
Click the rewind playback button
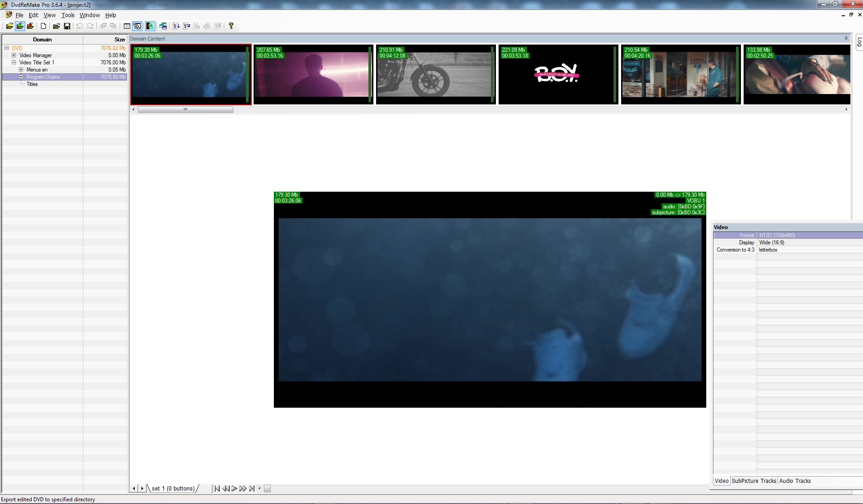tap(226, 488)
